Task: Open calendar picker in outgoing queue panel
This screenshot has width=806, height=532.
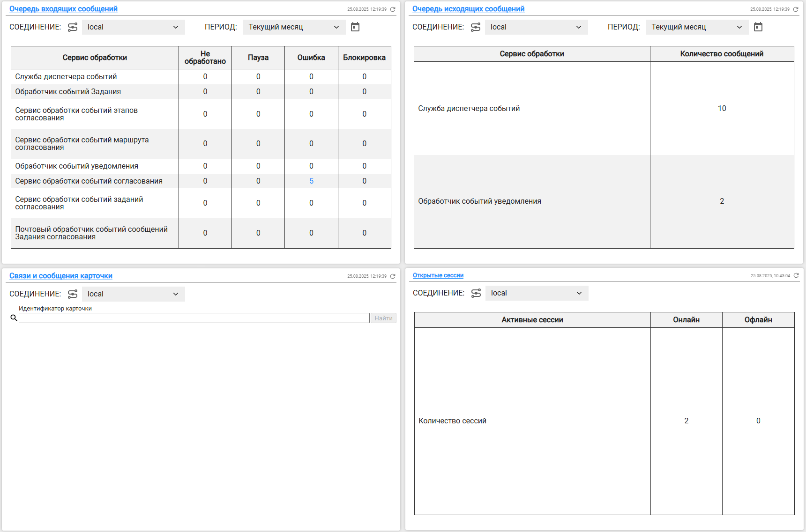Action: tap(758, 27)
